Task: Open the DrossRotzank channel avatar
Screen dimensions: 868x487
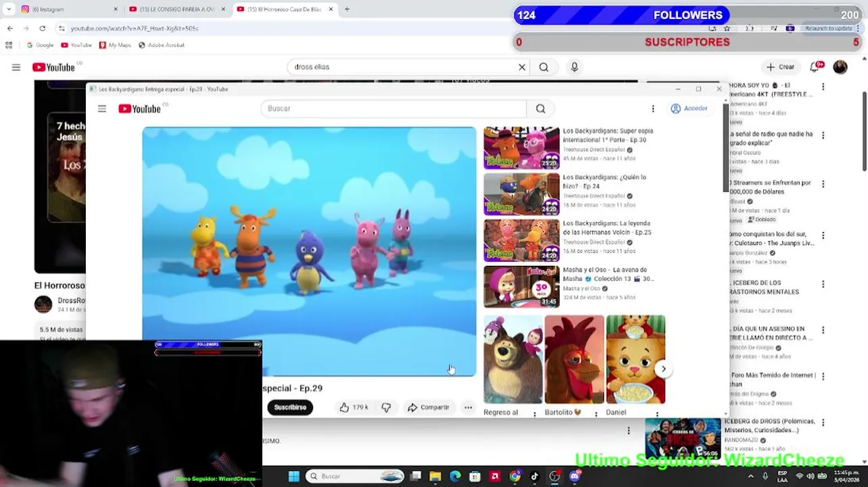Action: pos(43,304)
